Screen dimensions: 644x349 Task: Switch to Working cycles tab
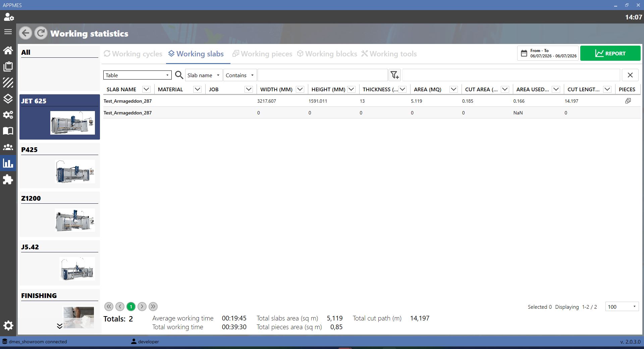coord(133,54)
